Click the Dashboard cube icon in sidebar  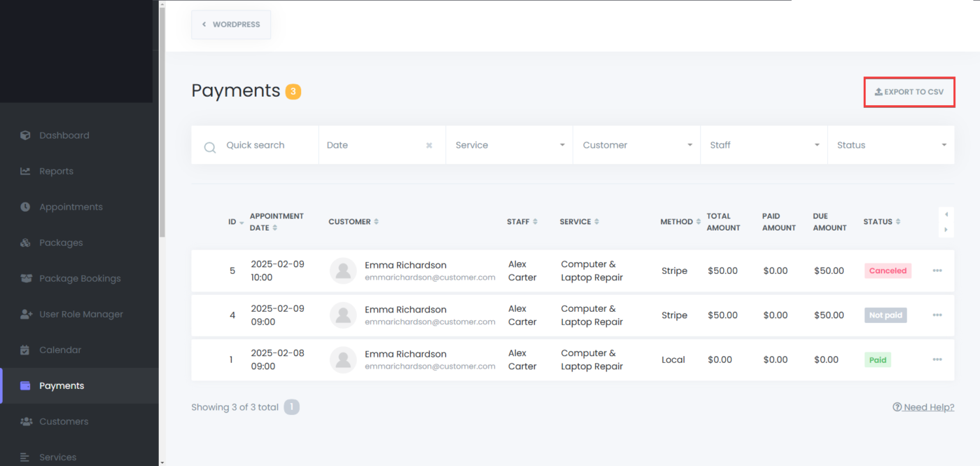25,135
